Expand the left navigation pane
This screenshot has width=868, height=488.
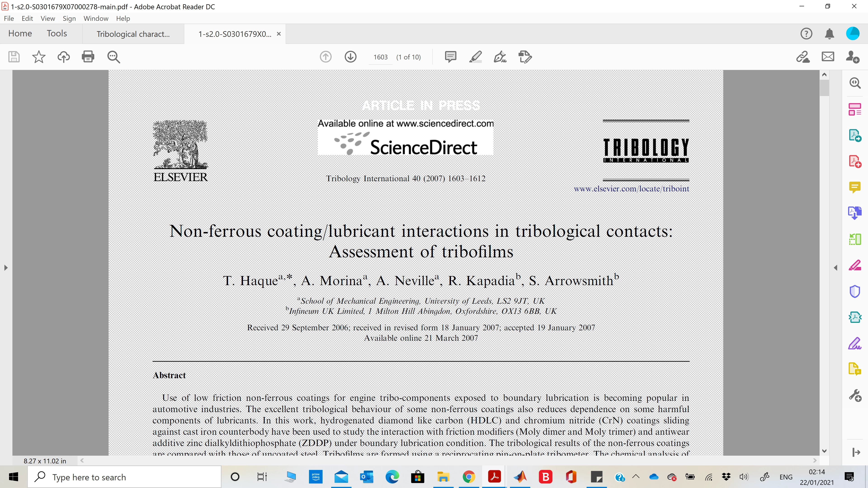click(6, 268)
